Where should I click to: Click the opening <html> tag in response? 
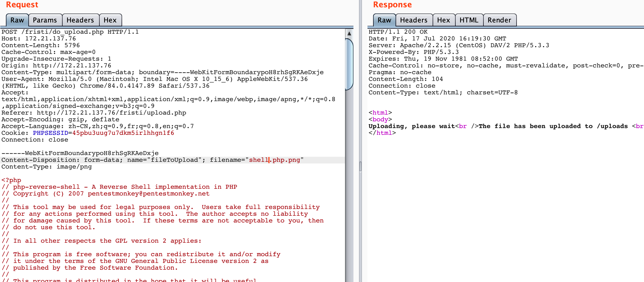pos(380,113)
